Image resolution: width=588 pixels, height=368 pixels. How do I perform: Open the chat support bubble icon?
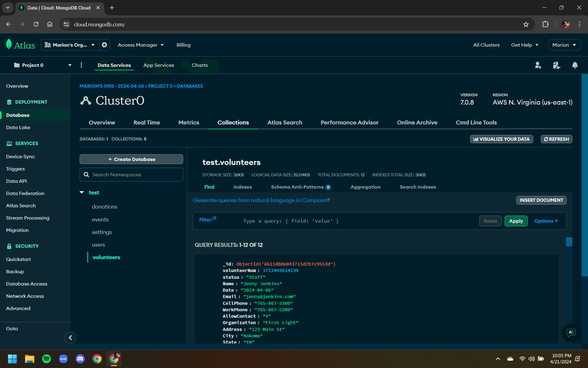click(571, 333)
